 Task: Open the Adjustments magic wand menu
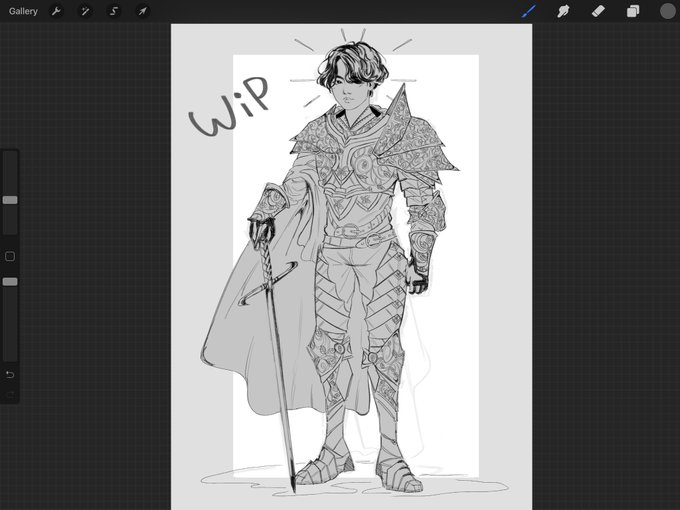click(85, 11)
